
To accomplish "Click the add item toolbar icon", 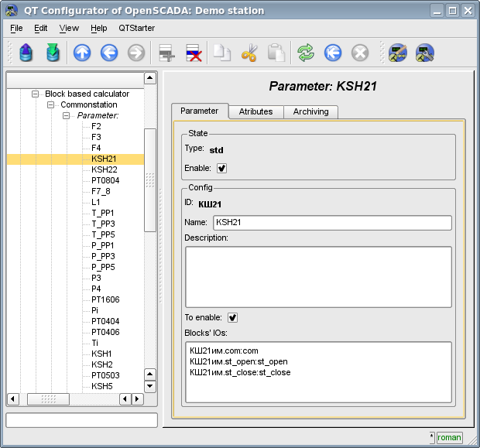I will (166, 53).
